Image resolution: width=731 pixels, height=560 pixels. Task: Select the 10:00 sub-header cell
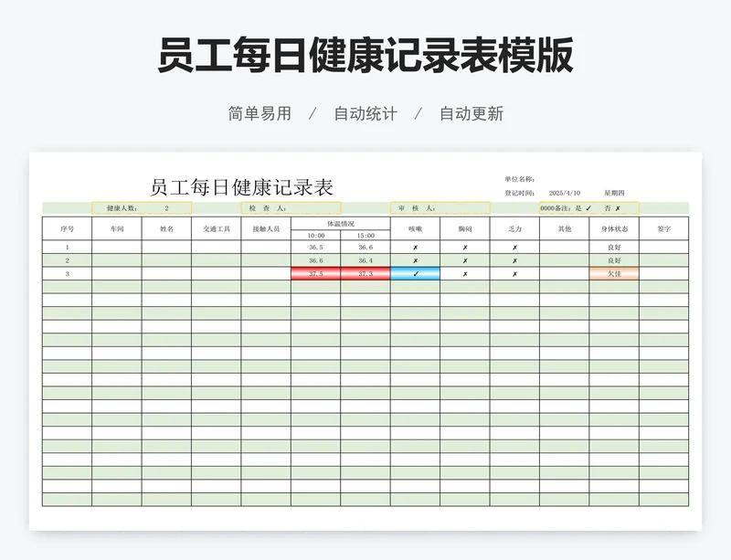point(315,236)
